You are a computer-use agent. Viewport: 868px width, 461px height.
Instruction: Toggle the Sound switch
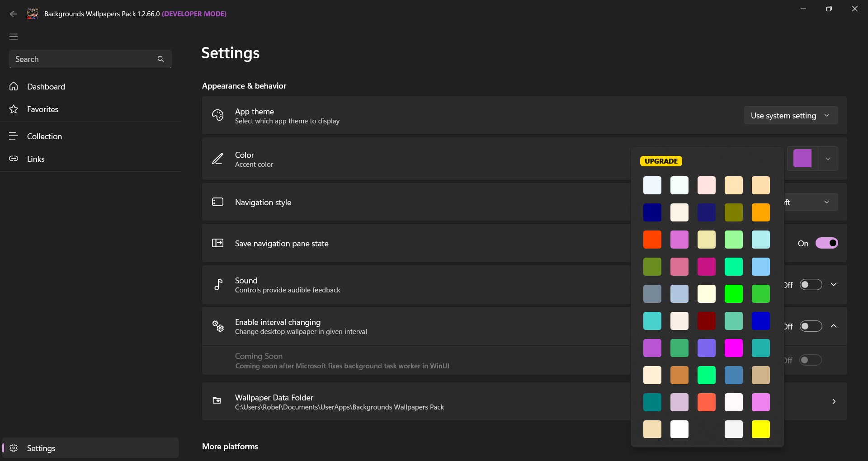(x=811, y=285)
